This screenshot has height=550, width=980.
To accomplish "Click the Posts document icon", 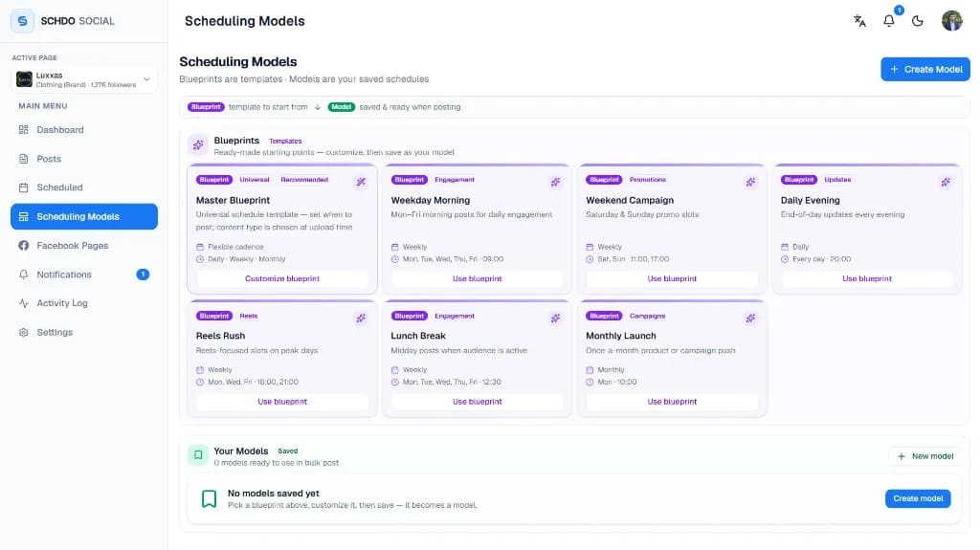I will (x=24, y=159).
